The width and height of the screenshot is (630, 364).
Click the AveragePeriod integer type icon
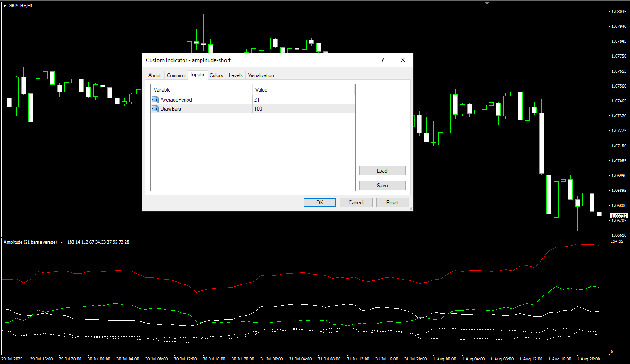point(155,100)
